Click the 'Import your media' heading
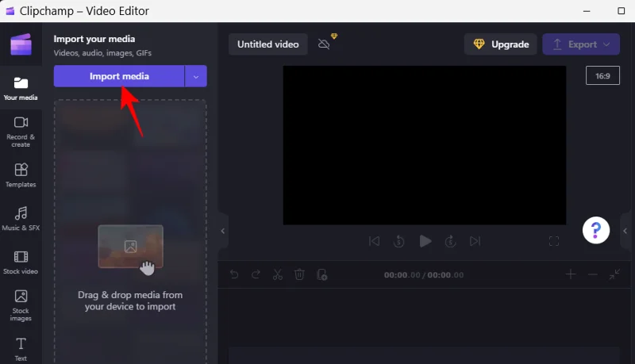 94,39
